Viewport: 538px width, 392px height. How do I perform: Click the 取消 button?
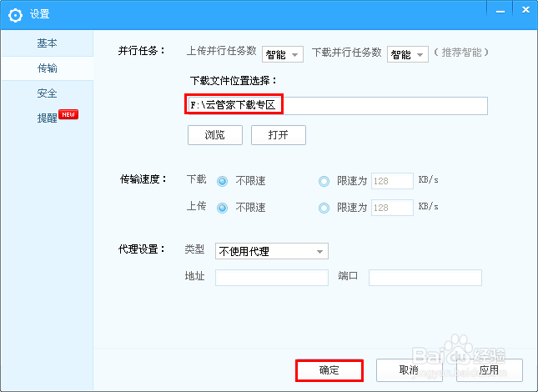tap(410, 370)
